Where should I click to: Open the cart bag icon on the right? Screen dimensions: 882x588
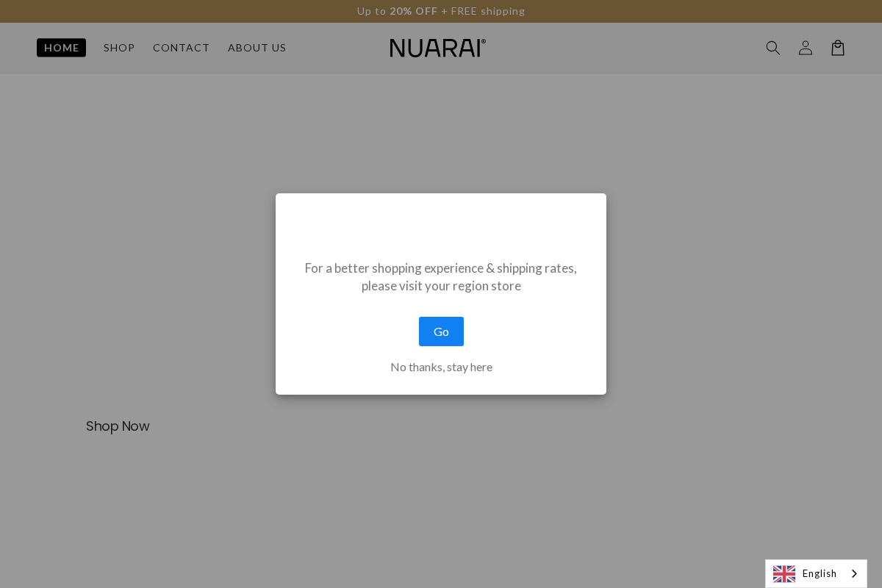coord(838,48)
